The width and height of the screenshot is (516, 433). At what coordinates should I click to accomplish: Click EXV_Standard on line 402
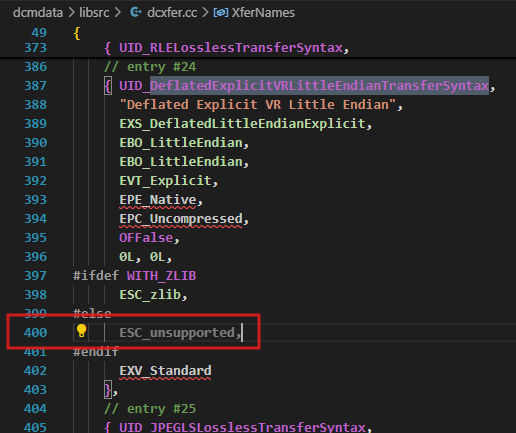(165, 371)
